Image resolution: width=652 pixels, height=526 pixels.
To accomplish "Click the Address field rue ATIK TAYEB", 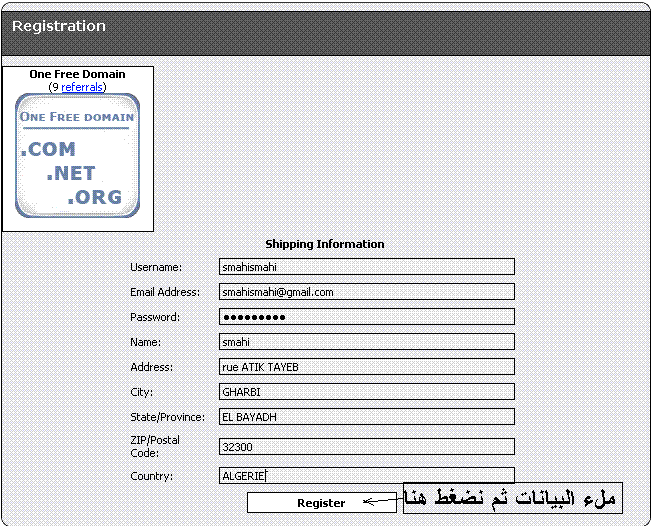I will click(367, 366).
